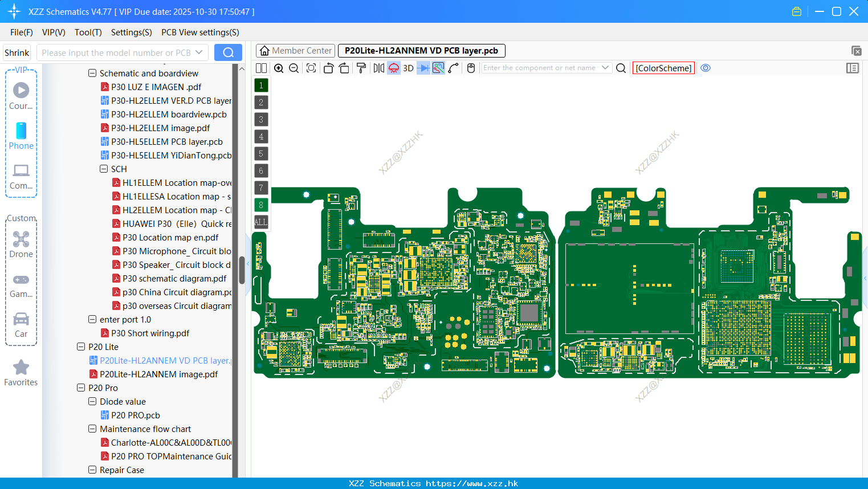Open model number dropdown arrow
This screenshot has width=868, height=489.
point(199,52)
